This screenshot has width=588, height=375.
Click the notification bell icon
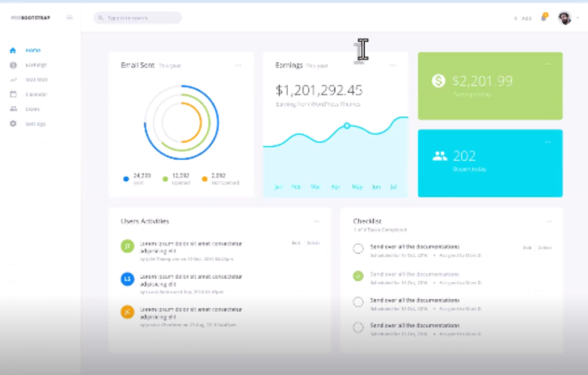point(544,18)
